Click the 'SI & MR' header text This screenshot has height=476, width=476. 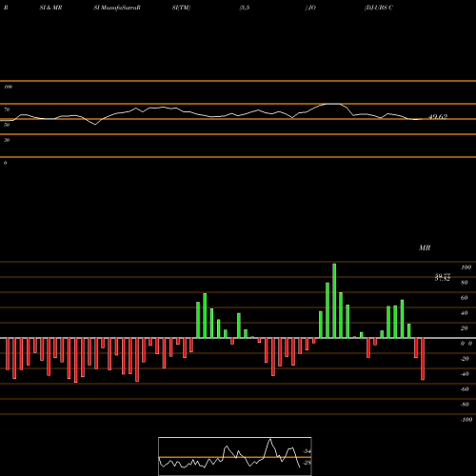coord(50,8)
